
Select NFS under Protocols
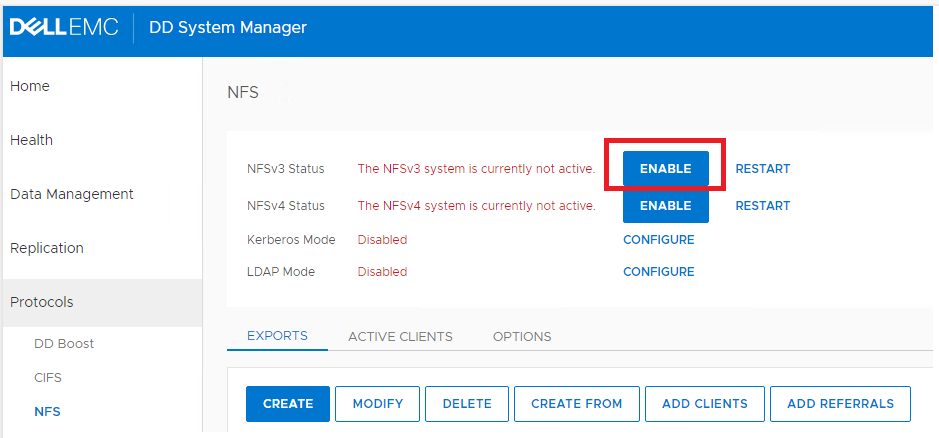tap(47, 411)
